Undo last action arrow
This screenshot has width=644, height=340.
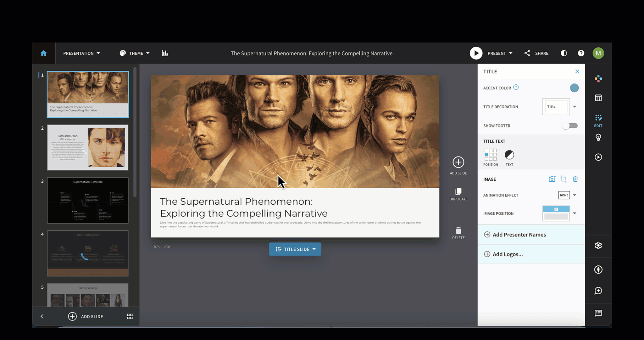click(x=157, y=247)
